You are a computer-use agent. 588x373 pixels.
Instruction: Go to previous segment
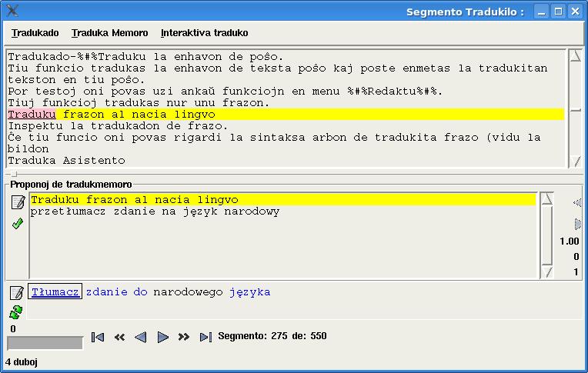coord(141,337)
